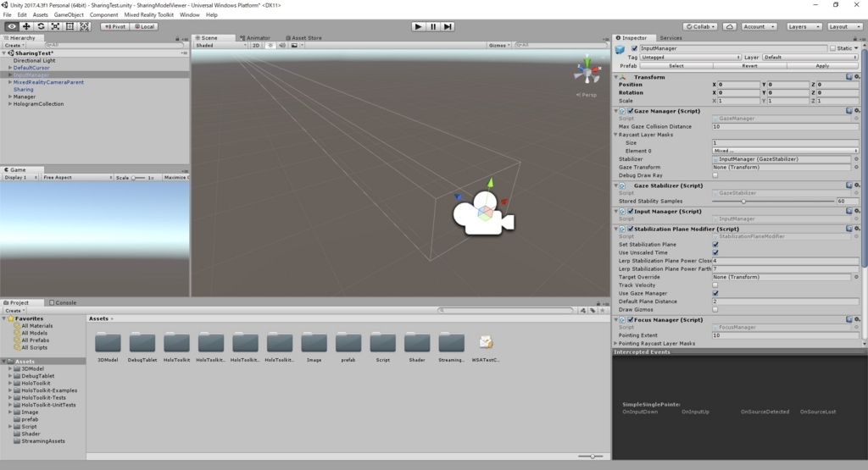Enable Track Velocity checkbox
Screen dimensions: 868x470
coord(715,285)
